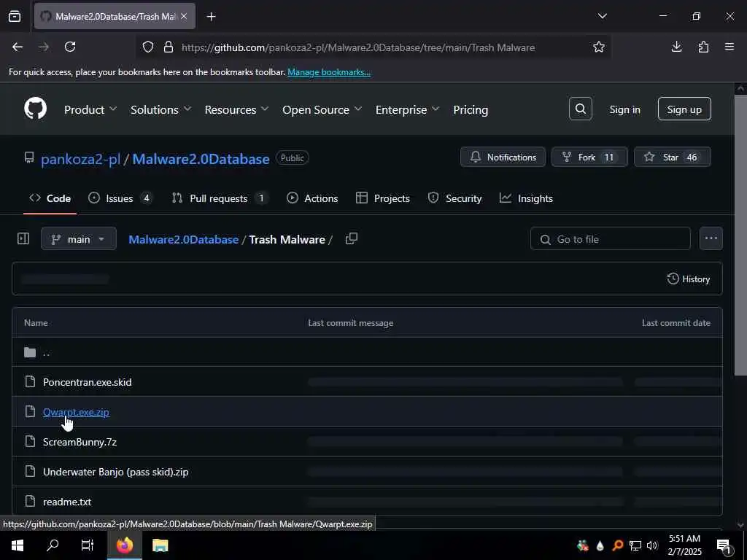The width and height of the screenshot is (747, 560).
Task: Switch to the Pull requests tab
Action: 220,198
